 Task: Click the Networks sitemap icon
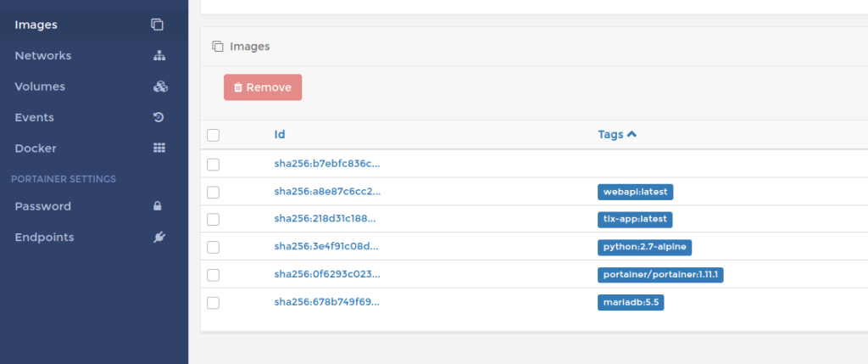(x=158, y=56)
